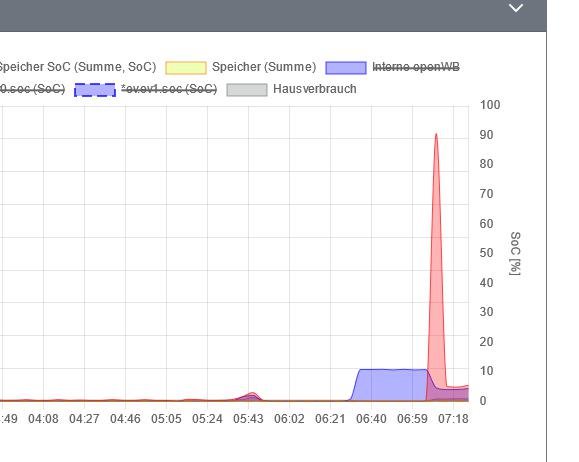Re-enable the struck-through Interne openWB series
The height and width of the screenshot is (462, 579).
point(416,67)
